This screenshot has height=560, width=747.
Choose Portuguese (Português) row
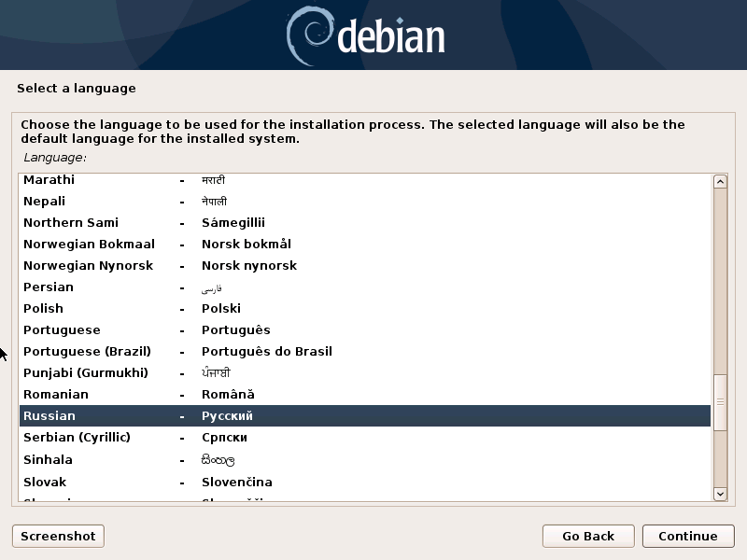coord(365,330)
